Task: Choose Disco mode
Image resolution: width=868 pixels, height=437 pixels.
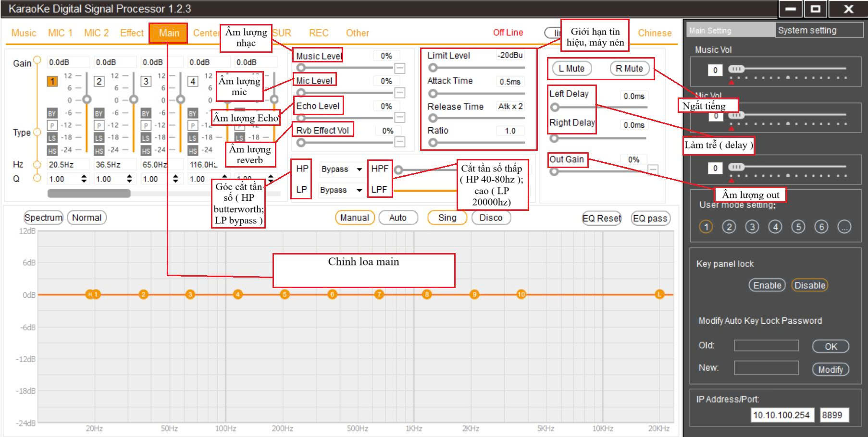Action: (491, 218)
